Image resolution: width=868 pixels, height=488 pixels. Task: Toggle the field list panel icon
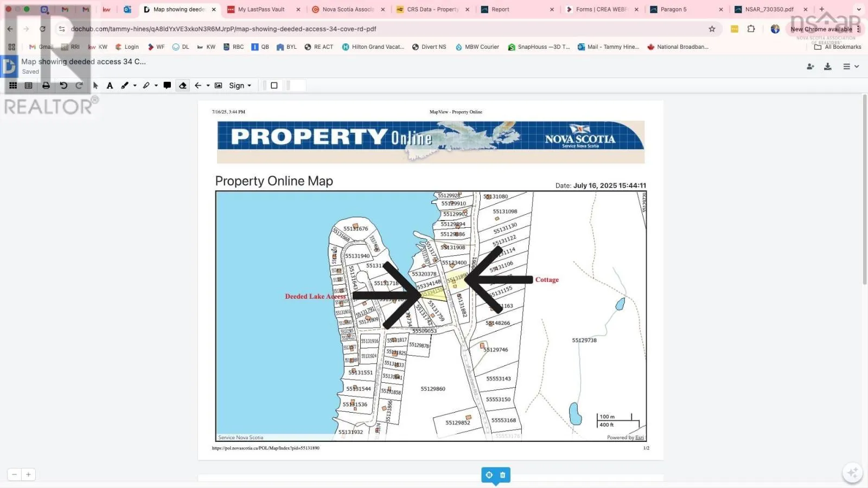(29, 86)
